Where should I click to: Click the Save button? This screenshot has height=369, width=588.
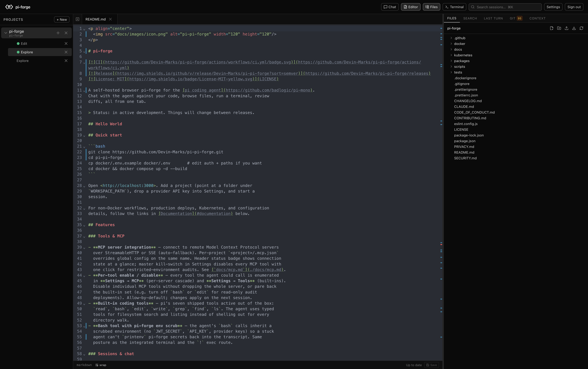431,365
